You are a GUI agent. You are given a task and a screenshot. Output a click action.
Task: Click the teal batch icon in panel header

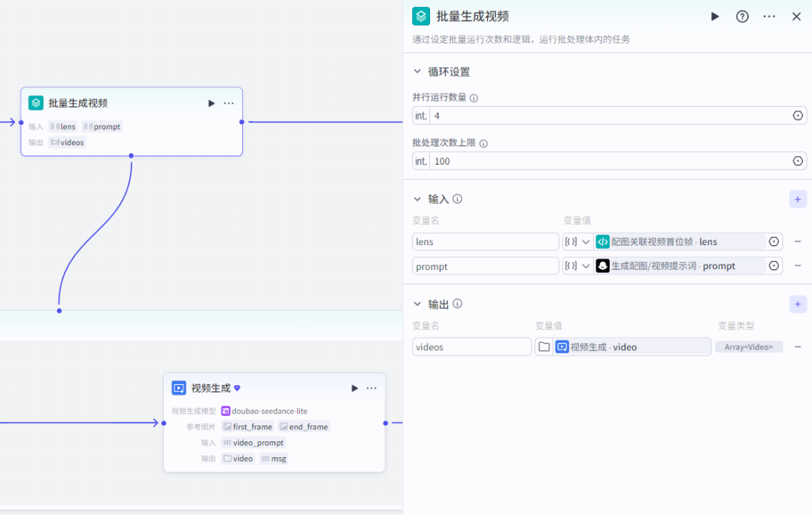(x=421, y=16)
